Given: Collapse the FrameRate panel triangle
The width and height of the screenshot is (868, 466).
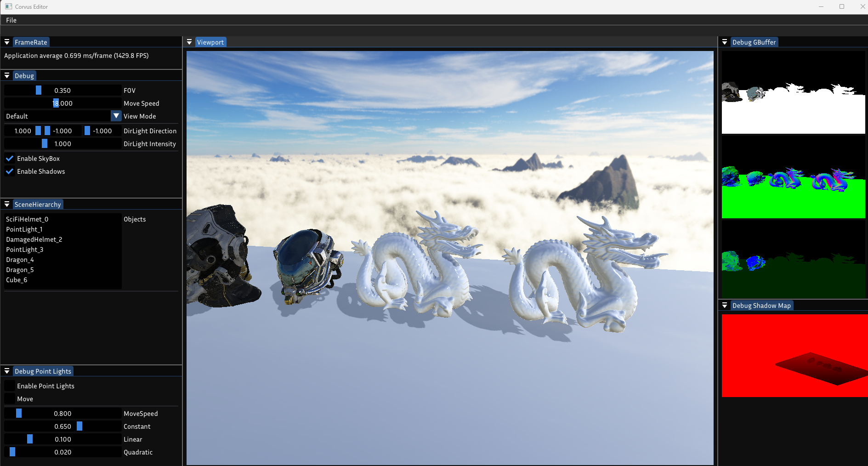Looking at the screenshot, I should (x=7, y=42).
